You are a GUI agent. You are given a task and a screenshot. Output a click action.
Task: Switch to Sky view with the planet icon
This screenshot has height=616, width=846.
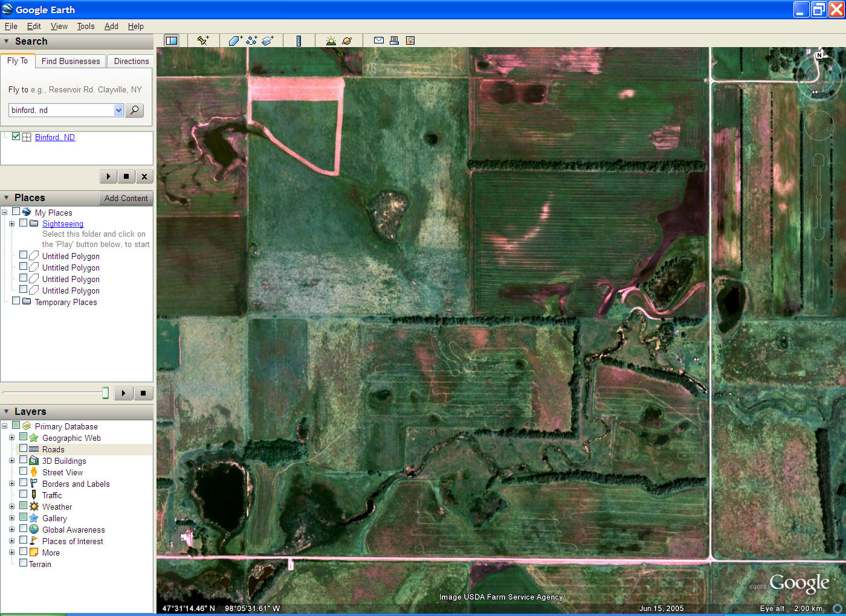pyautogui.click(x=347, y=40)
